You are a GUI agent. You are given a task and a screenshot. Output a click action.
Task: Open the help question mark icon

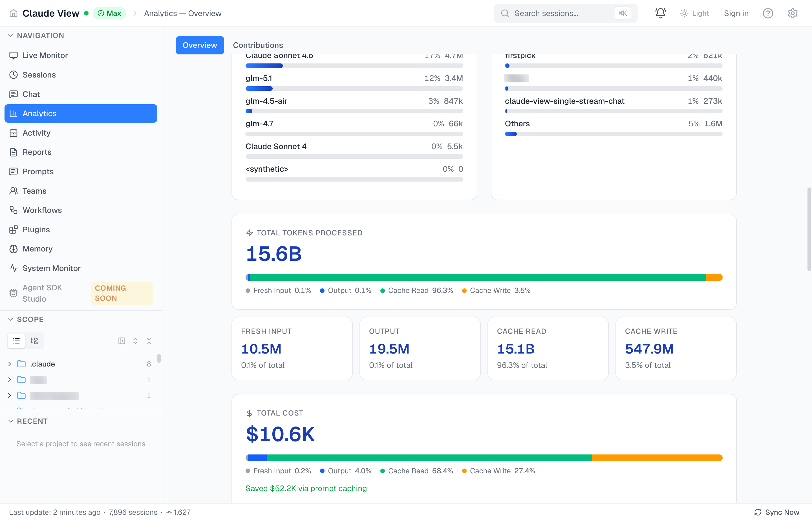tap(768, 13)
